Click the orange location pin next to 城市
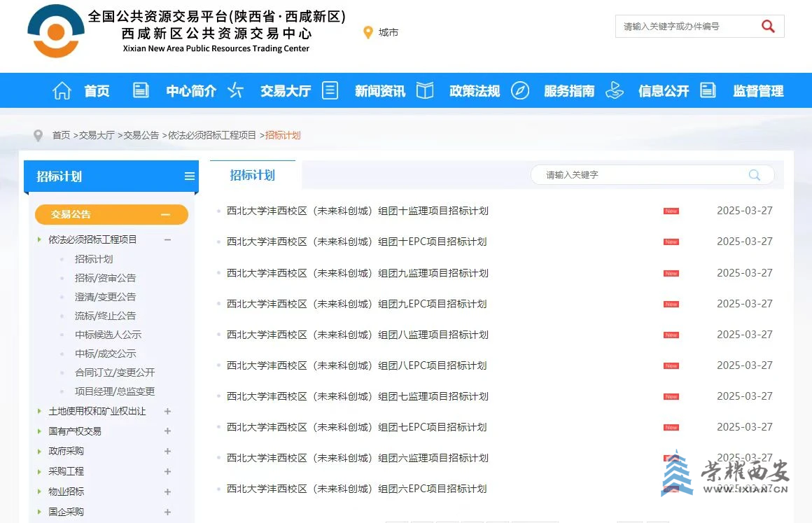The image size is (812, 523). [x=368, y=33]
